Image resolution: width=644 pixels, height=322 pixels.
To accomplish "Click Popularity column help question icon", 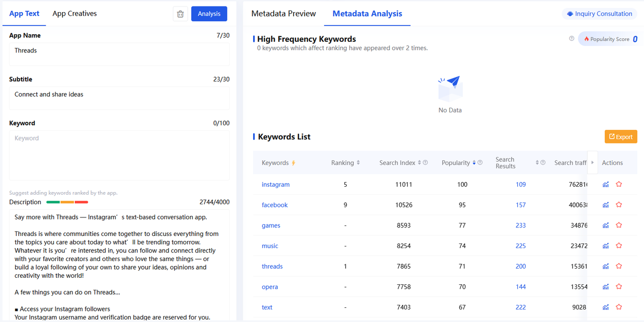I will (480, 163).
